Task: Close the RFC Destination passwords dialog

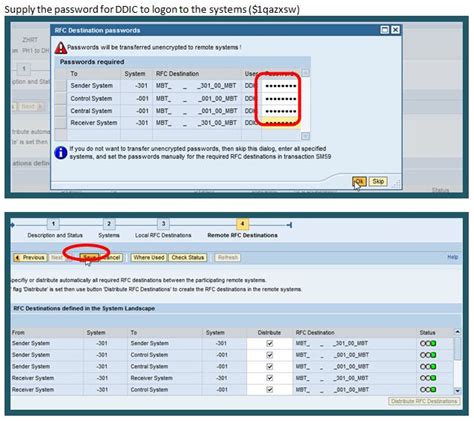Action: click(x=395, y=30)
